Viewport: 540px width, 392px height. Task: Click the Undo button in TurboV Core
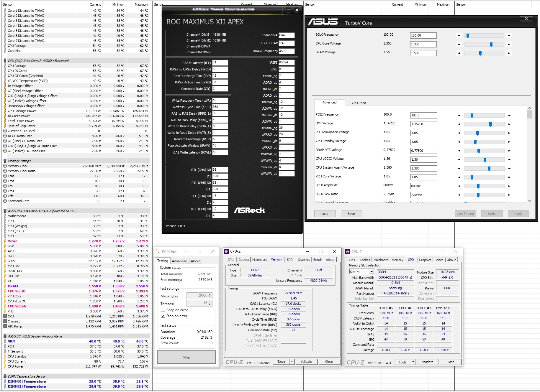tap(492, 214)
